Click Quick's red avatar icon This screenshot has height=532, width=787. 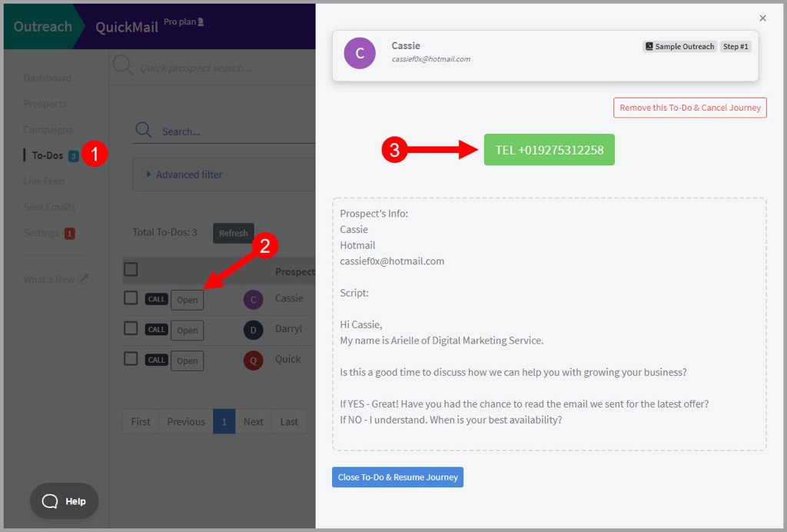[254, 360]
